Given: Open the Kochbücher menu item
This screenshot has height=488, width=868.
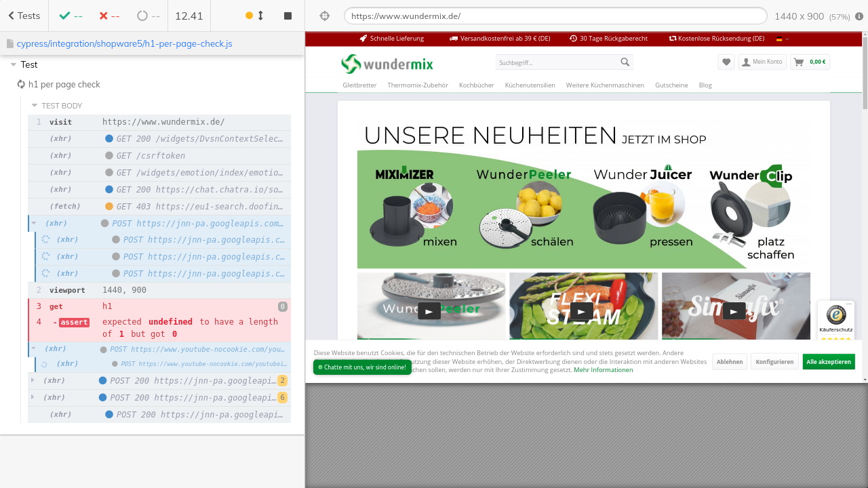Looking at the screenshot, I should (x=476, y=85).
